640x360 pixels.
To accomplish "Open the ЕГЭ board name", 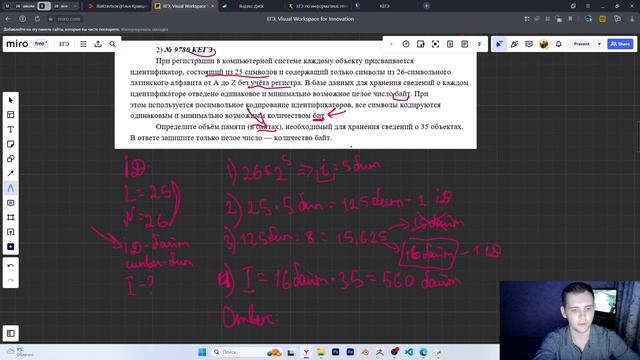I will pos(64,44).
